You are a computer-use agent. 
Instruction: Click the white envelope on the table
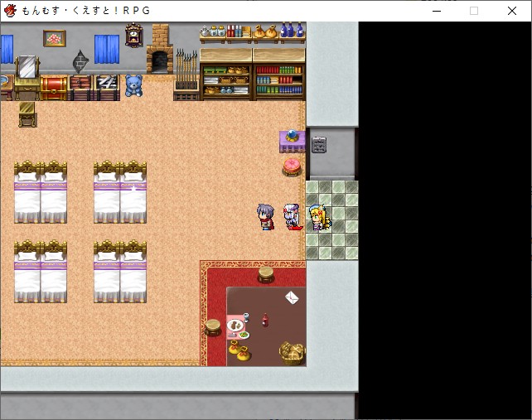292,298
